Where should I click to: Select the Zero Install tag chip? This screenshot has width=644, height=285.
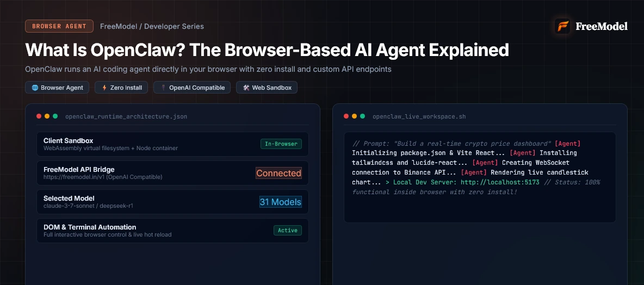tap(121, 88)
